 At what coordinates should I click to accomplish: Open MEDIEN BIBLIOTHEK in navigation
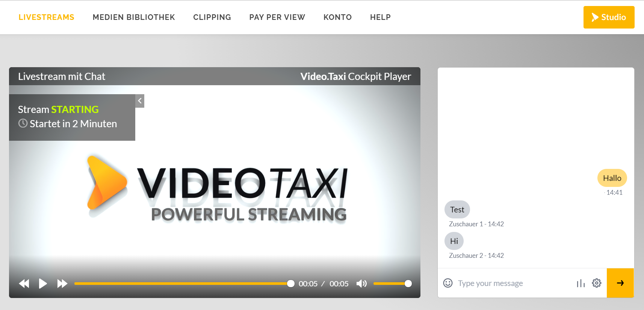pos(134,17)
